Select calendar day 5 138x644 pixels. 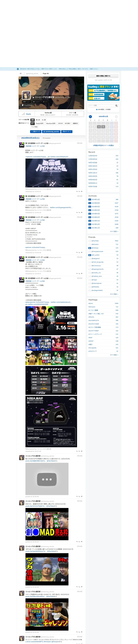tap(103, 127)
